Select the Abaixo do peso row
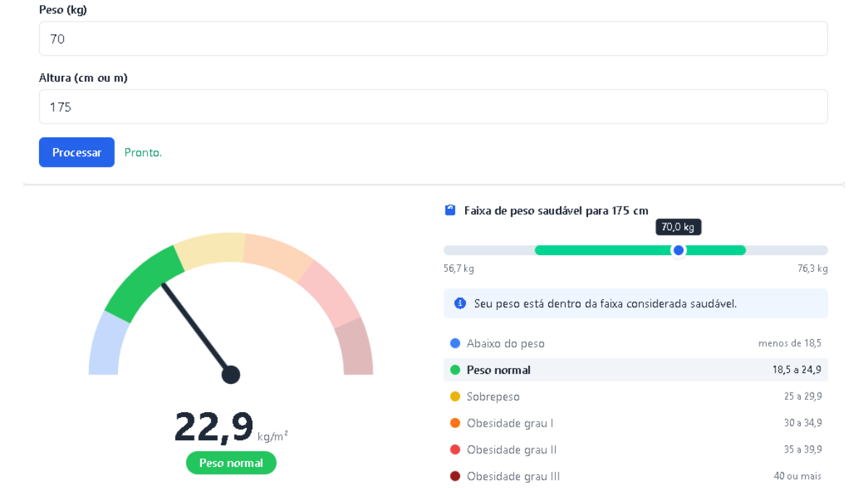 tap(636, 343)
